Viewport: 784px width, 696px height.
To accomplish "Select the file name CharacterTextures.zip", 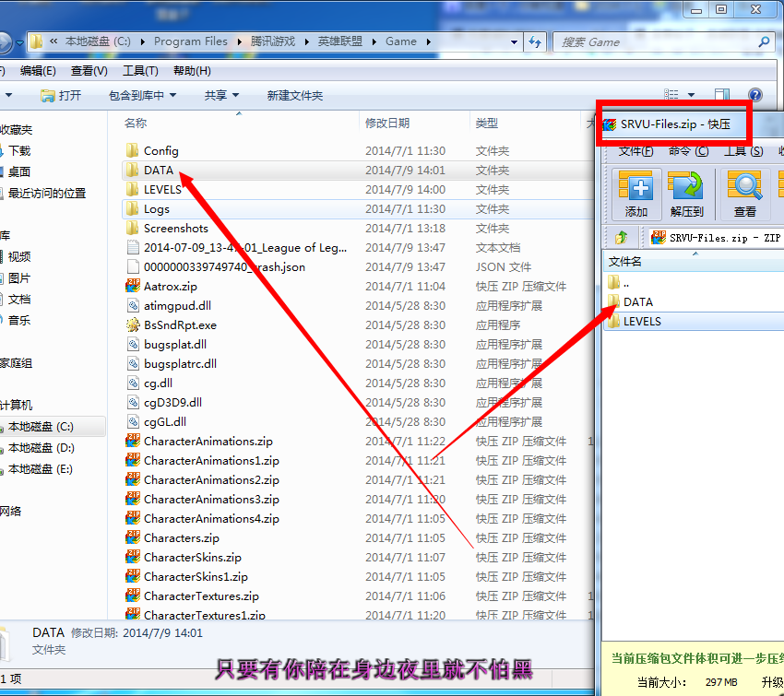I will click(201, 596).
